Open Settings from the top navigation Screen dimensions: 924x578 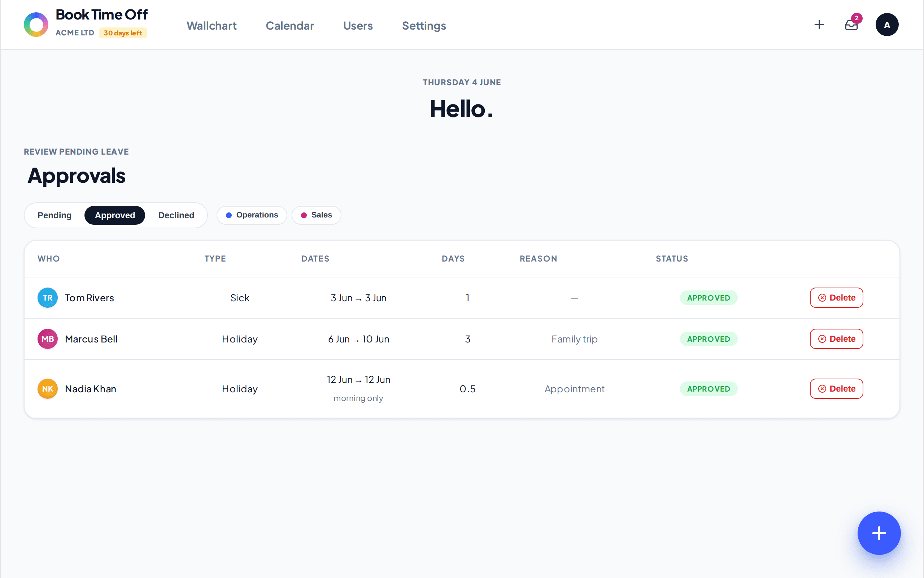point(424,26)
